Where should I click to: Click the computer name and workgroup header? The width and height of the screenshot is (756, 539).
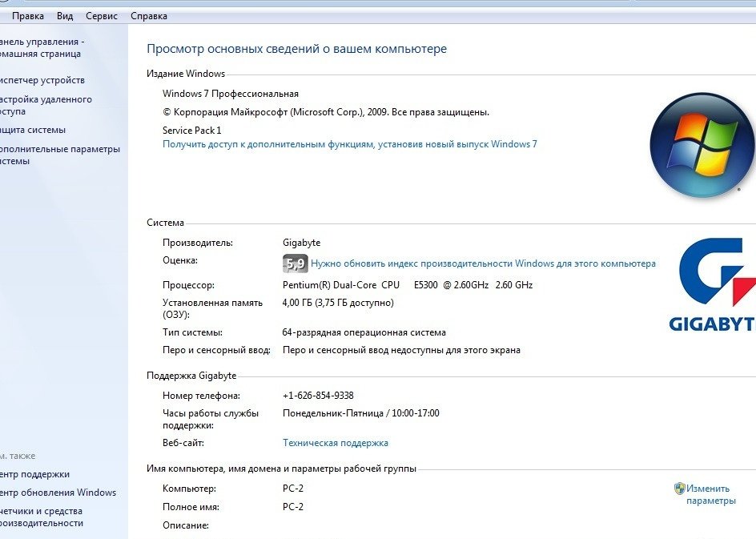pyautogui.click(x=281, y=469)
